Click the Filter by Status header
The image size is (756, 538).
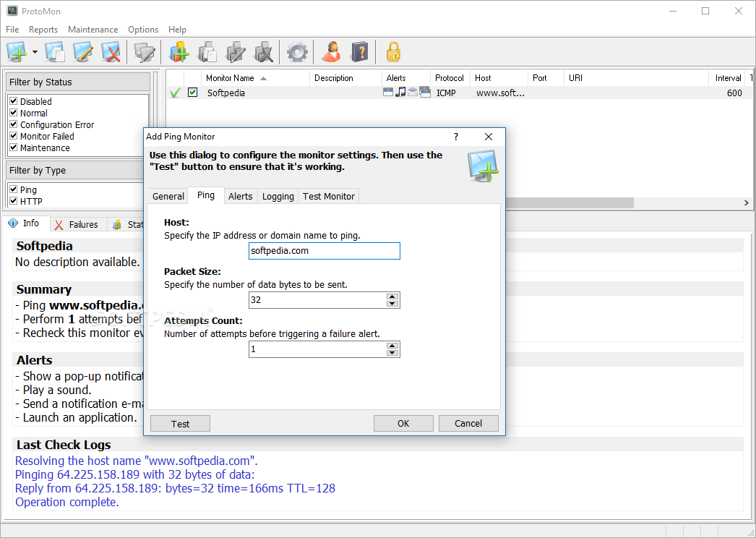[77, 82]
